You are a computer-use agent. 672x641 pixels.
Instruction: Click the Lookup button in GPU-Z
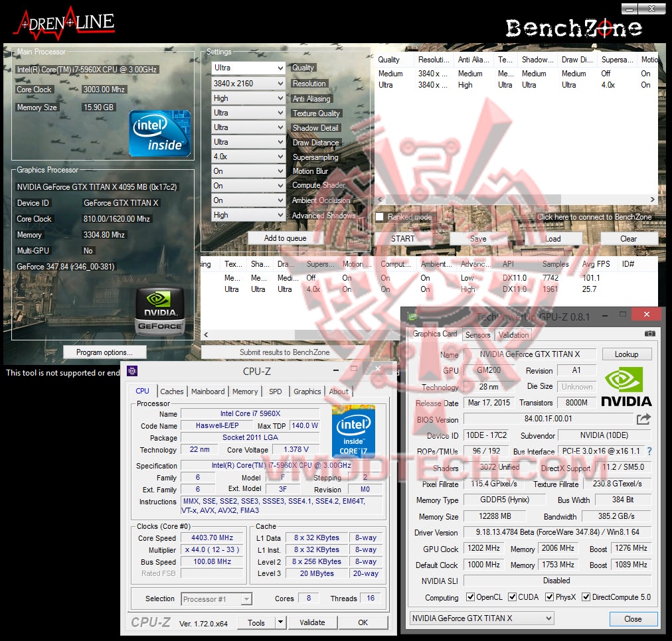point(626,354)
